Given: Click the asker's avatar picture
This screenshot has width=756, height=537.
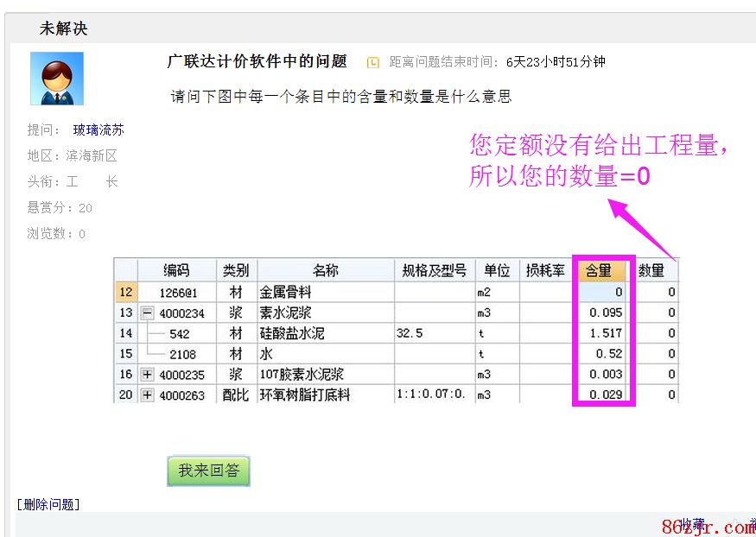Looking at the screenshot, I should tap(57, 79).
